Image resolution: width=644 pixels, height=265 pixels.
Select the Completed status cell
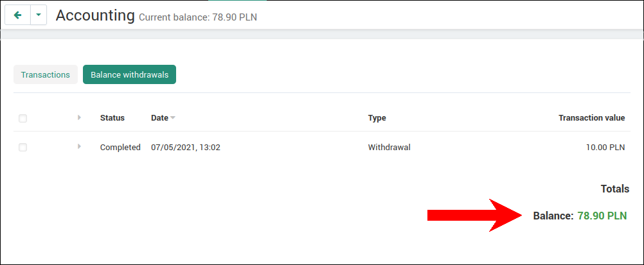coord(120,148)
